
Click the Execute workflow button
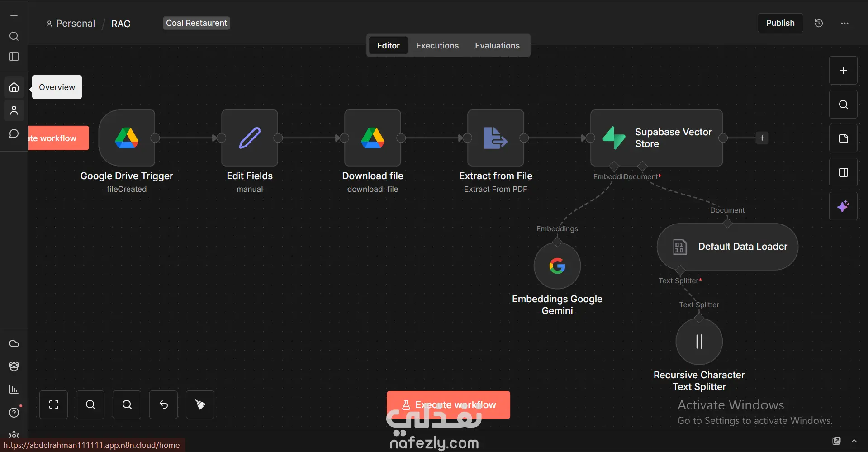tap(448, 405)
